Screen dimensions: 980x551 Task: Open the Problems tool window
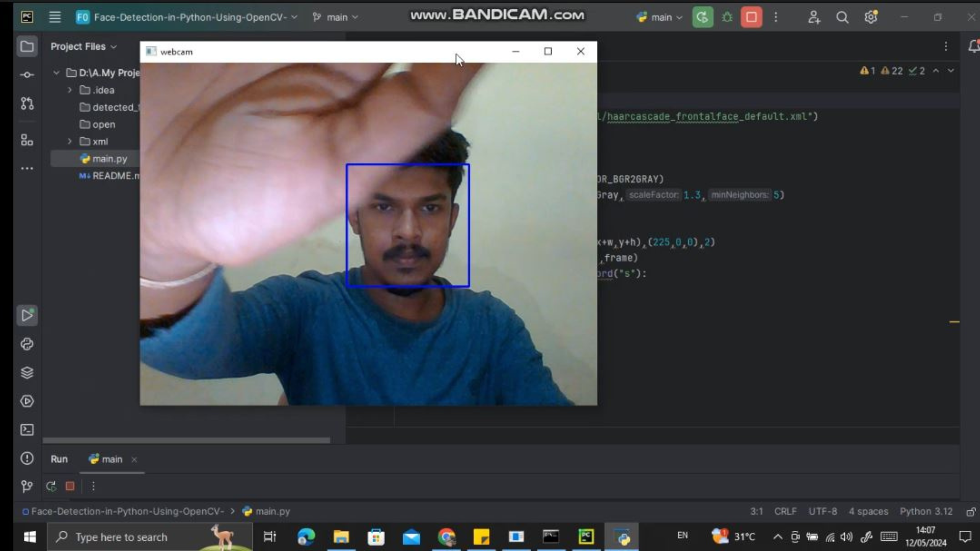[x=26, y=458]
